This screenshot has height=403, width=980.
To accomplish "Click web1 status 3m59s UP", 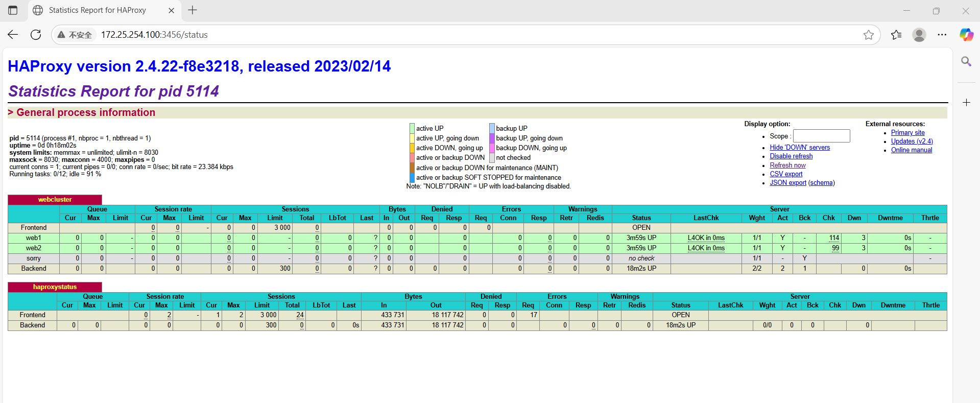I will [x=641, y=238].
